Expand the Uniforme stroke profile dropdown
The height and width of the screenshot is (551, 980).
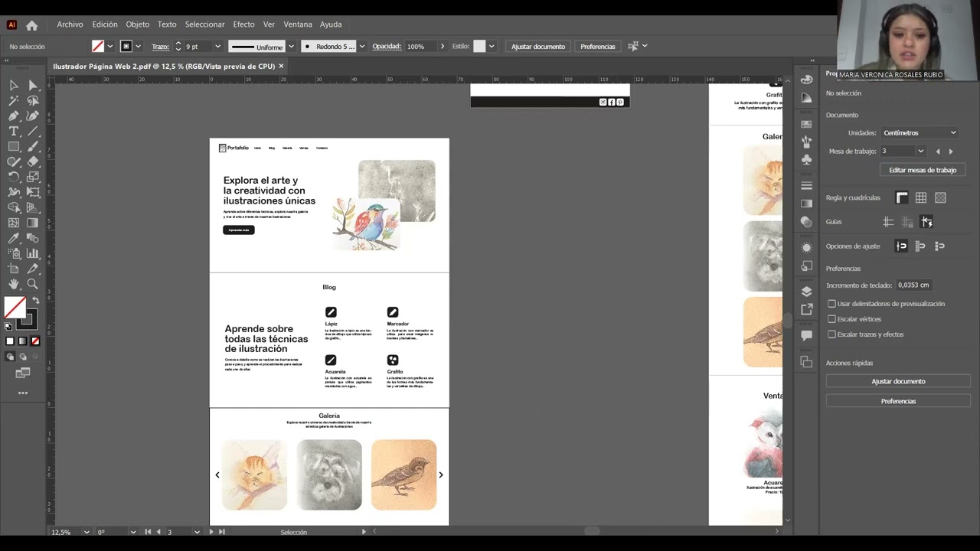click(x=291, y=47)
